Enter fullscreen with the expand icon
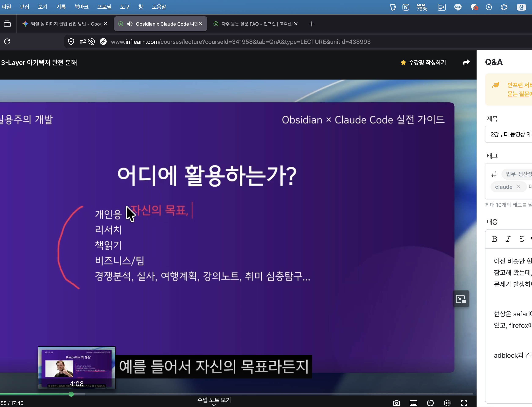The height and width of the screenshot is (407, 532). (464, 403)
